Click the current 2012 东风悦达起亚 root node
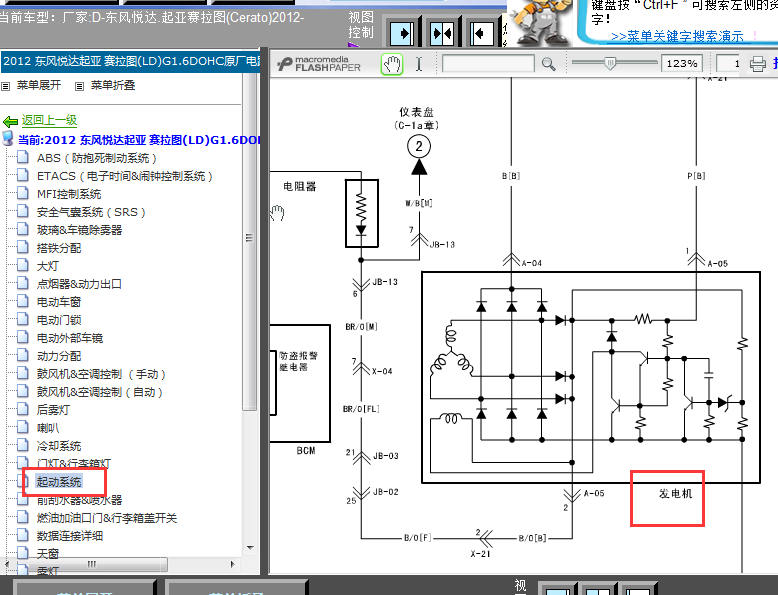 coord(139,140)
